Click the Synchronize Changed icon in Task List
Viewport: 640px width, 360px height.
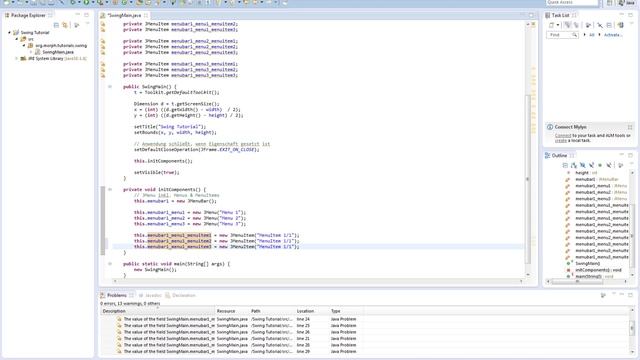(x=620, y=25)
